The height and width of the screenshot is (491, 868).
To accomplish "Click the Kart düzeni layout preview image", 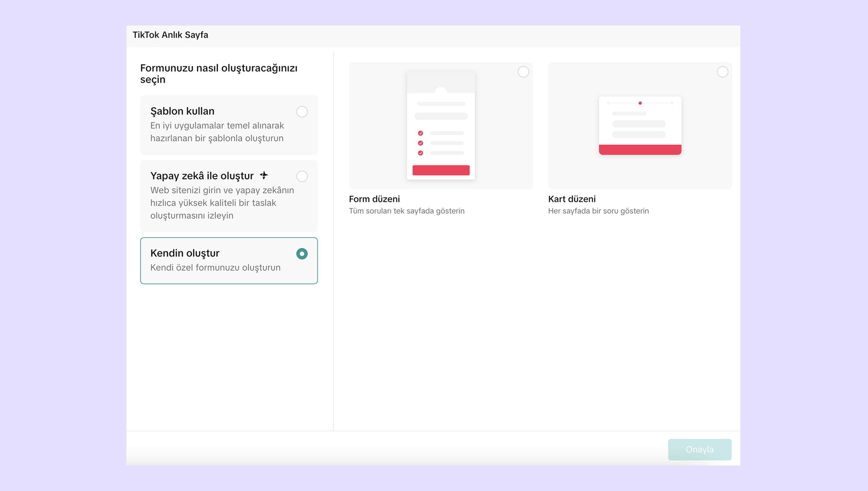I will coord(640,125).
